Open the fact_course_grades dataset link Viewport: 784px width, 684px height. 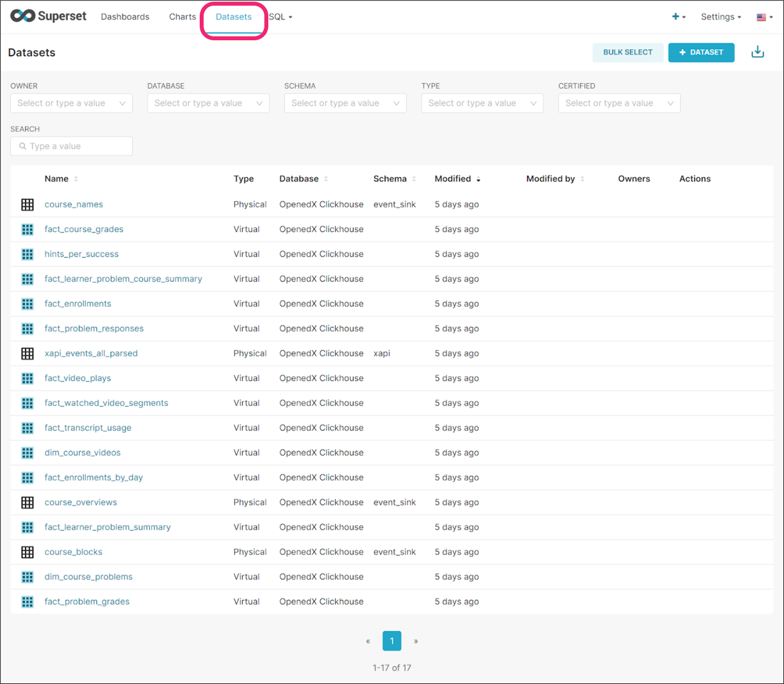pos(84,229)
